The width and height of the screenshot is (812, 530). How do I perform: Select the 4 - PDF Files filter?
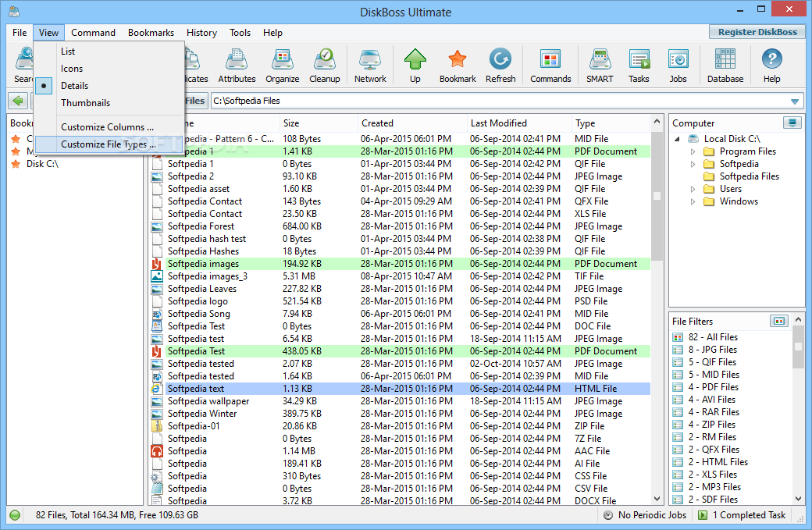[713, 387]
